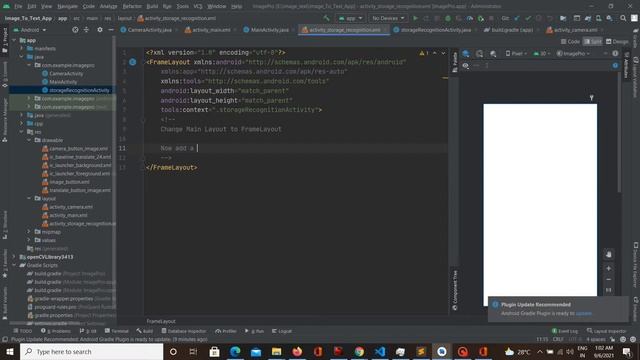This screenshot has height=360, width=640.
Task: Click the zoom out minus icon in preview
Action: 608,279
